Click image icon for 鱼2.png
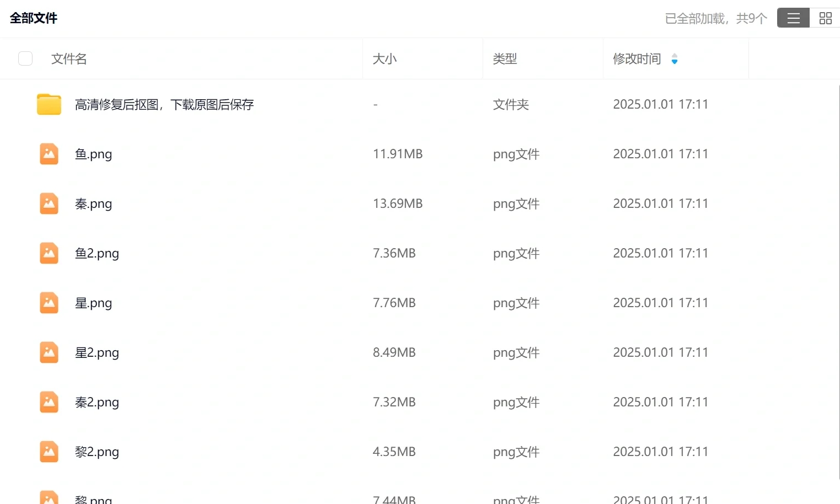 click(49, 253)
